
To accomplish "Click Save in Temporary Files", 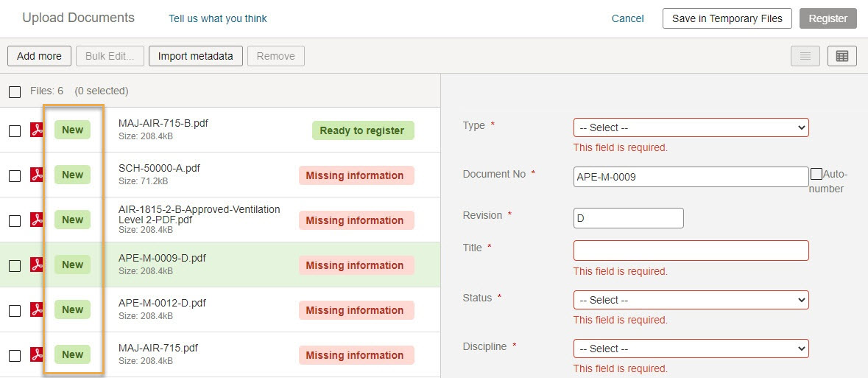I will pos(727,18).
